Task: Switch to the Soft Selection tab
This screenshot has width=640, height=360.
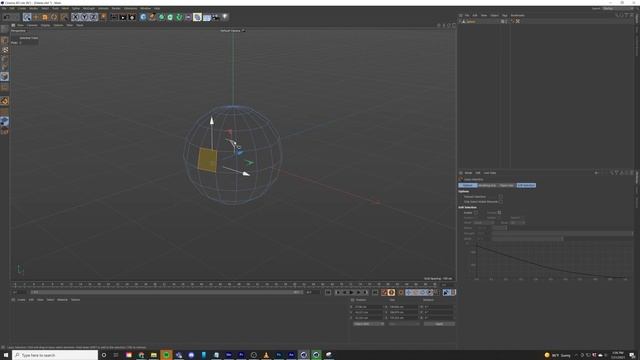Action: coord(526,186)
